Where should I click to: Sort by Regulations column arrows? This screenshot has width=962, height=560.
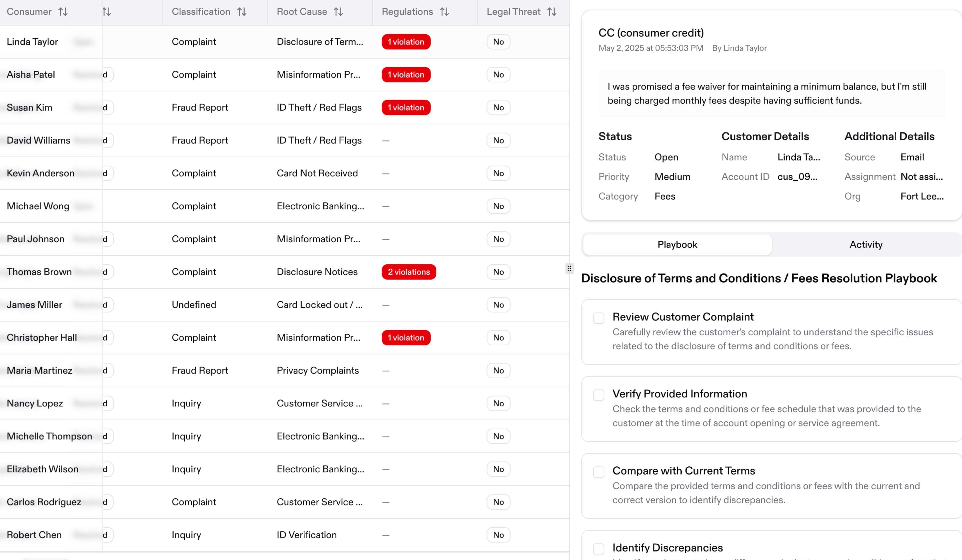(444, 12)
